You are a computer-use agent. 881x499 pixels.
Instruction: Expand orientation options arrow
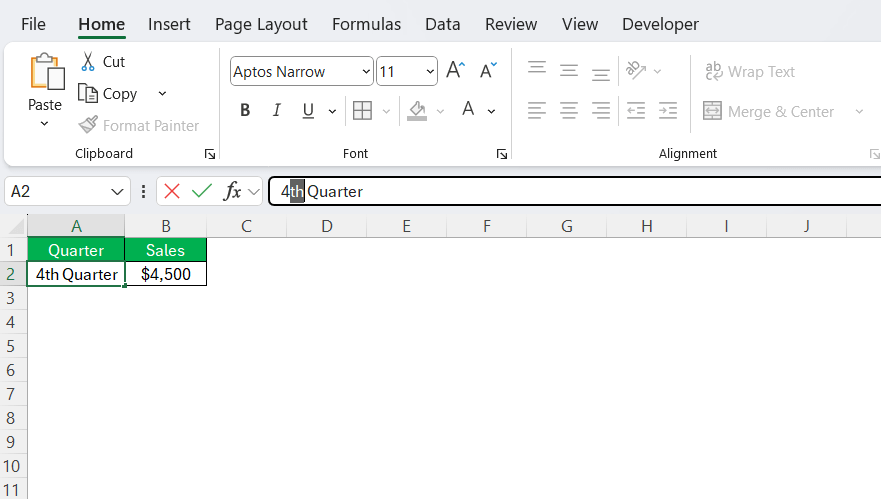coord(657,71)
